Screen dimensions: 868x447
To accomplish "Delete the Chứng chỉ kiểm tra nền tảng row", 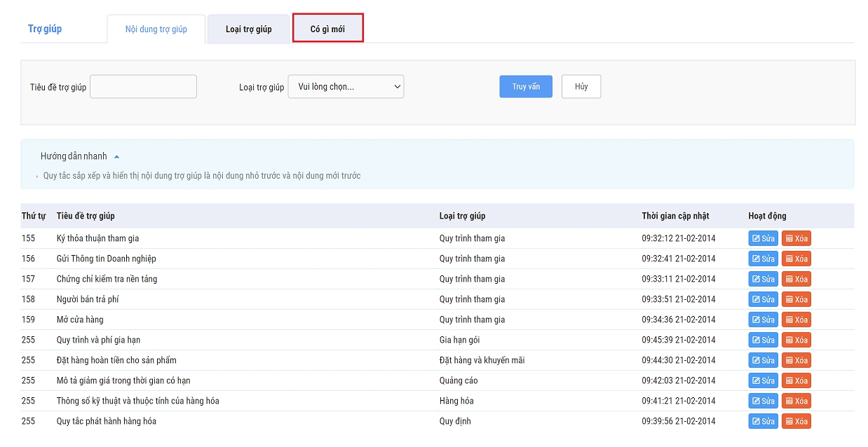I will [796, 279].
